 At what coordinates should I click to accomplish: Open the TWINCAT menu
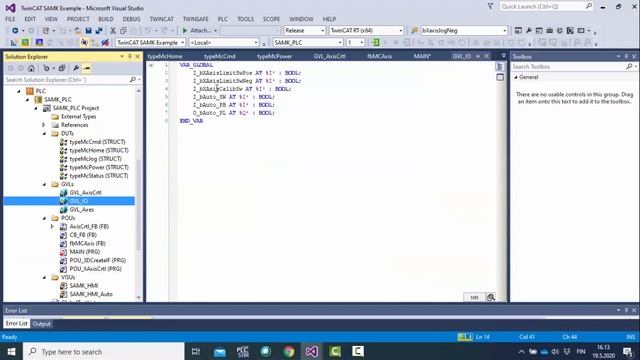click(x=161, y=19)
